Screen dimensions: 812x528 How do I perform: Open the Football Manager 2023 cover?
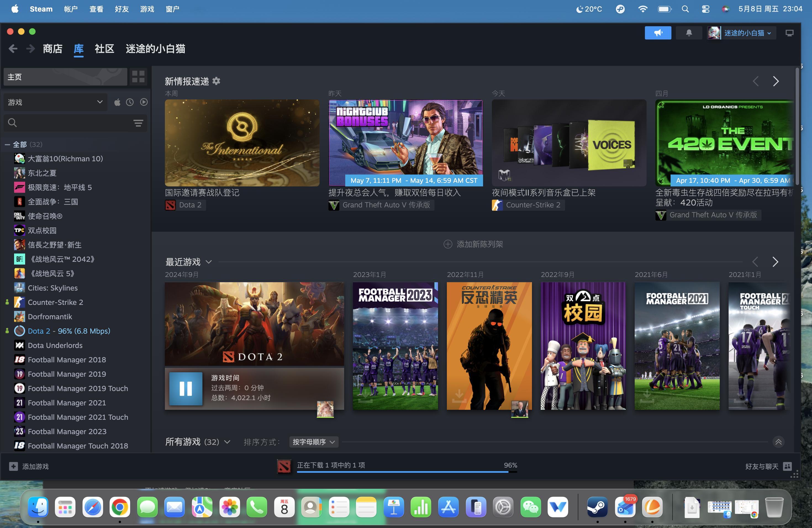tap(395, 346)
